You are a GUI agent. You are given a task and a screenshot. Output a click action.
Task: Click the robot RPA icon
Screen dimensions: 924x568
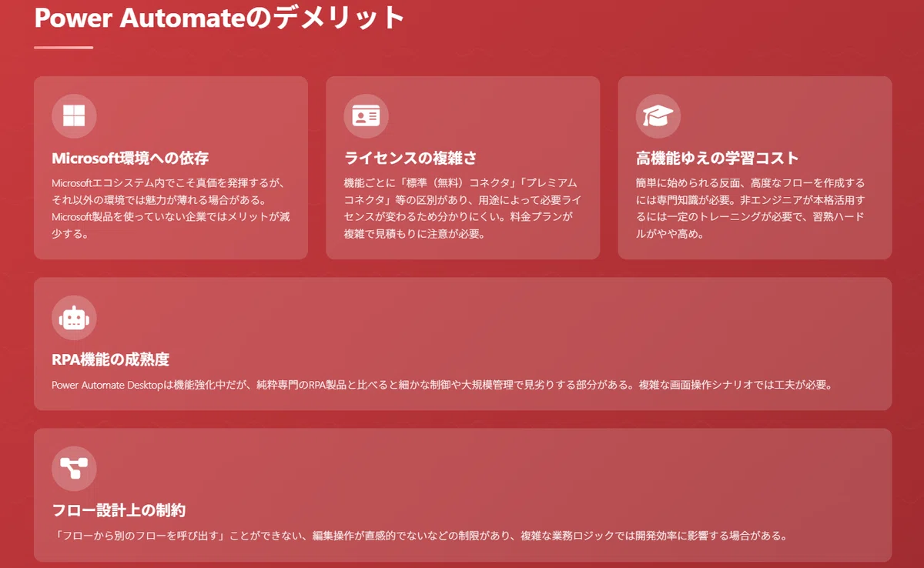[x=74, y=317]
